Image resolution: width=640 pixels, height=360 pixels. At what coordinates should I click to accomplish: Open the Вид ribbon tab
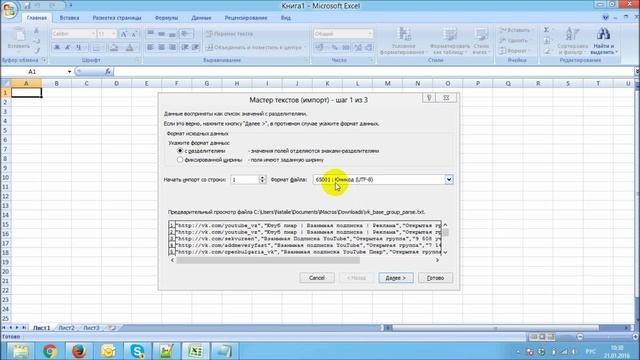(x=286, y=18)
